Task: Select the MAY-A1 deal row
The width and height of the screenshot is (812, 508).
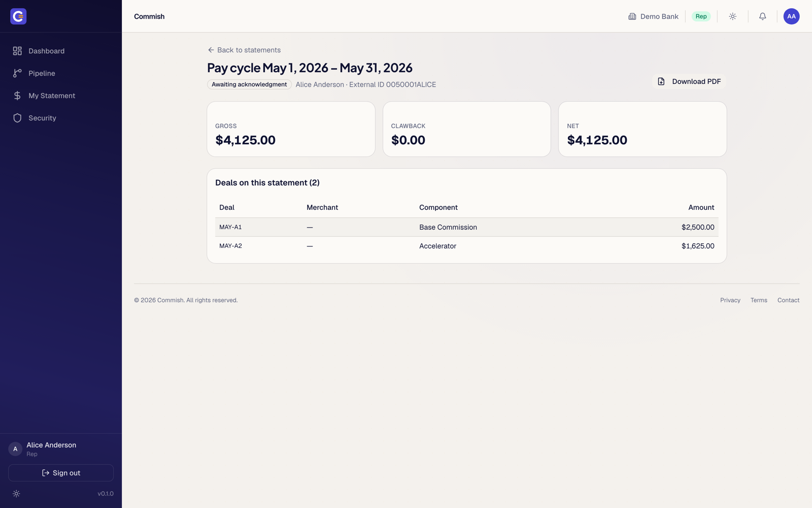Action: click(466, 227)
